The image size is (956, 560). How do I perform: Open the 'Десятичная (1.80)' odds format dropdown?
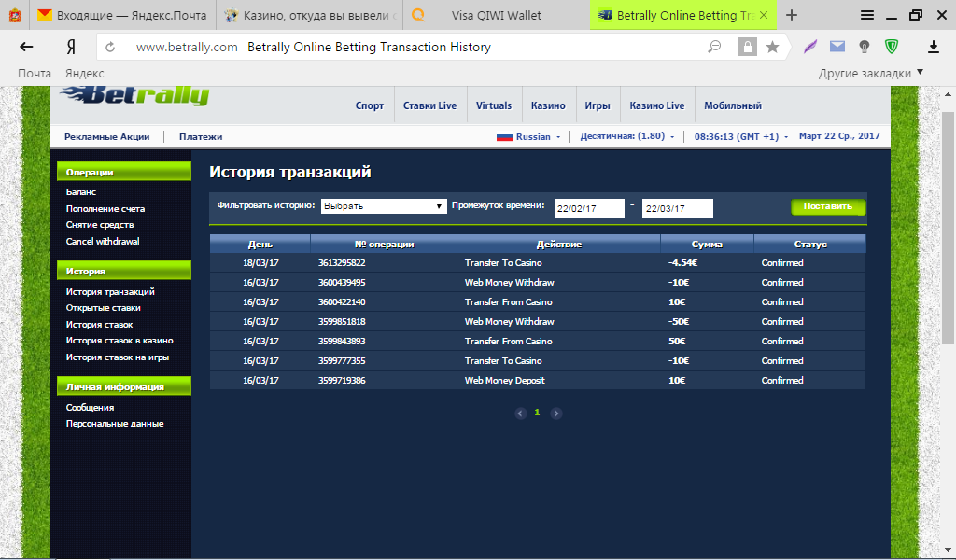(x=626, y=136)
